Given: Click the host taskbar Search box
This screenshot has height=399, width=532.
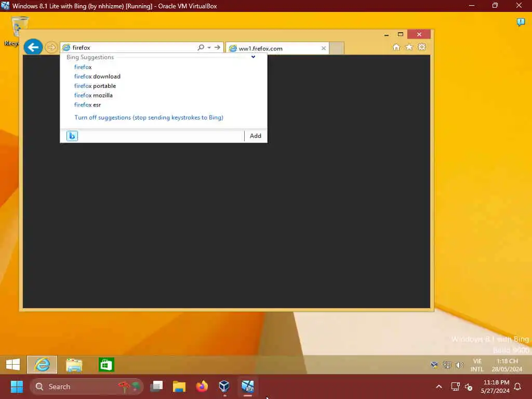Looking at the screenshot, I should (87, 387).
